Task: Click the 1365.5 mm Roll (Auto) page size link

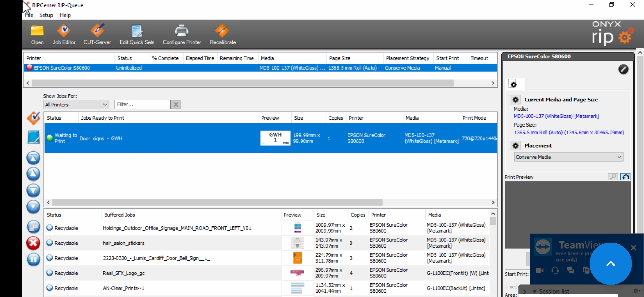Action: [x=569, y=133]
